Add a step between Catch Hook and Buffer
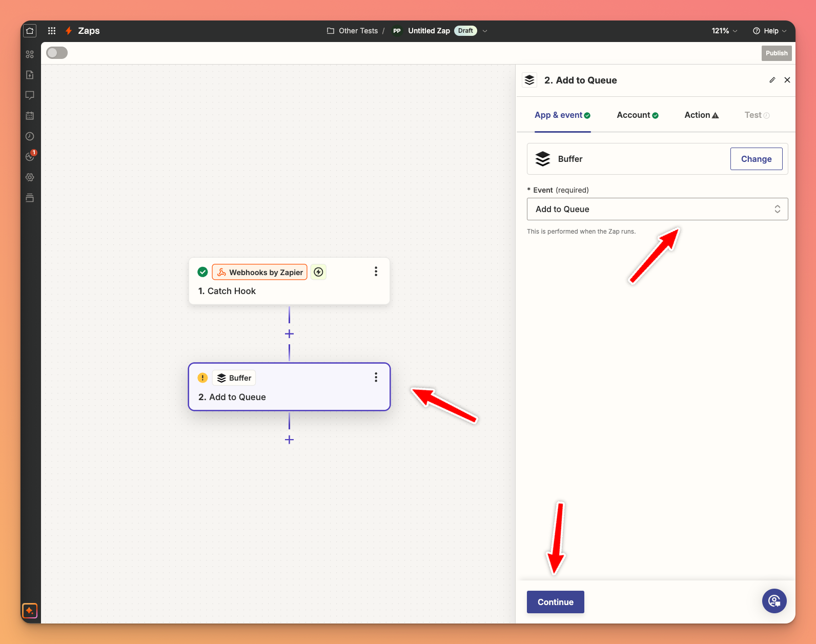The height and width of the screenshot is (644, 816). click(x=289, y=334)
